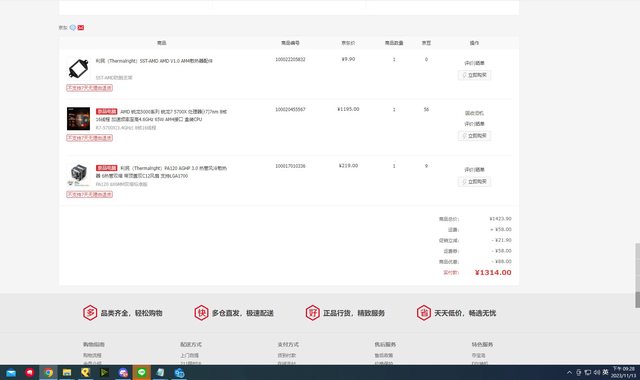
Task: Click the red JD mail icon beside 京东
Action: (x=81, y=27)
